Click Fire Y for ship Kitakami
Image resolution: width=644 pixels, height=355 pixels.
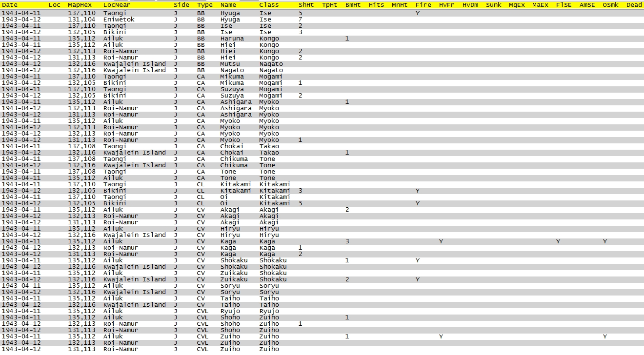418,191
